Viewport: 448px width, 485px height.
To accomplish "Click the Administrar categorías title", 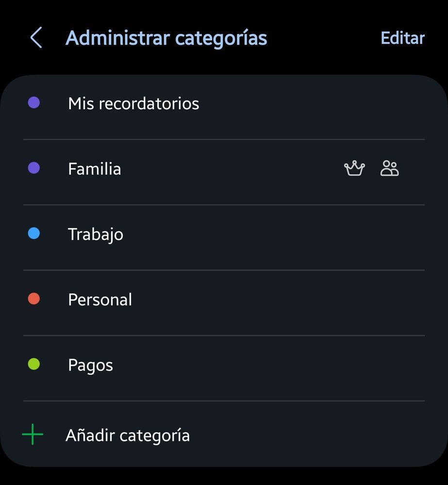I will pyautogui.click(x=166, y=38).
